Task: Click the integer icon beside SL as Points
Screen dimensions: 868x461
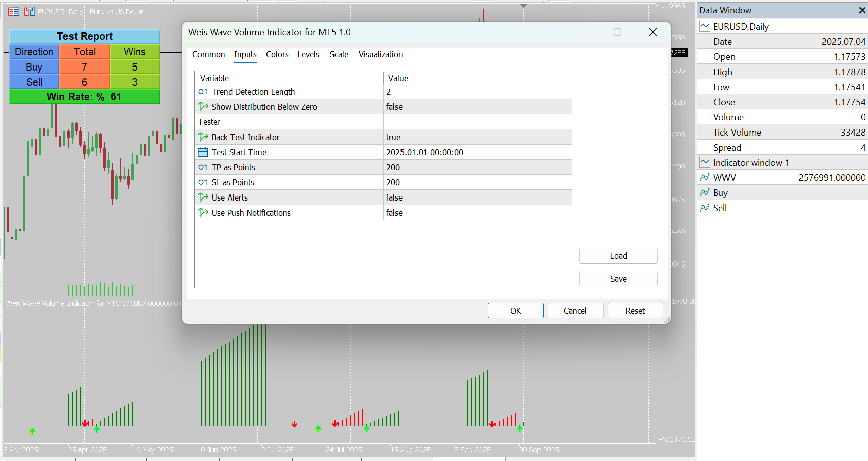Action: click(203, 182)
